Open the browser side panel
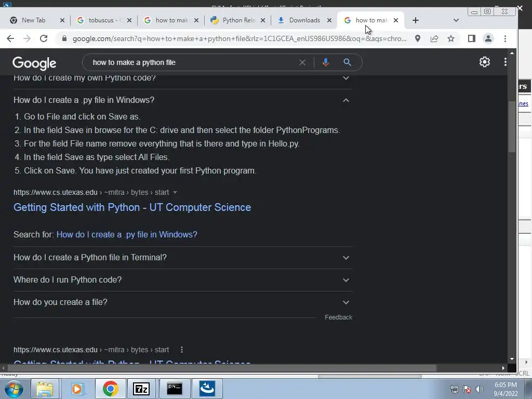This screenshot has width=532, height=399. (472, 38)
